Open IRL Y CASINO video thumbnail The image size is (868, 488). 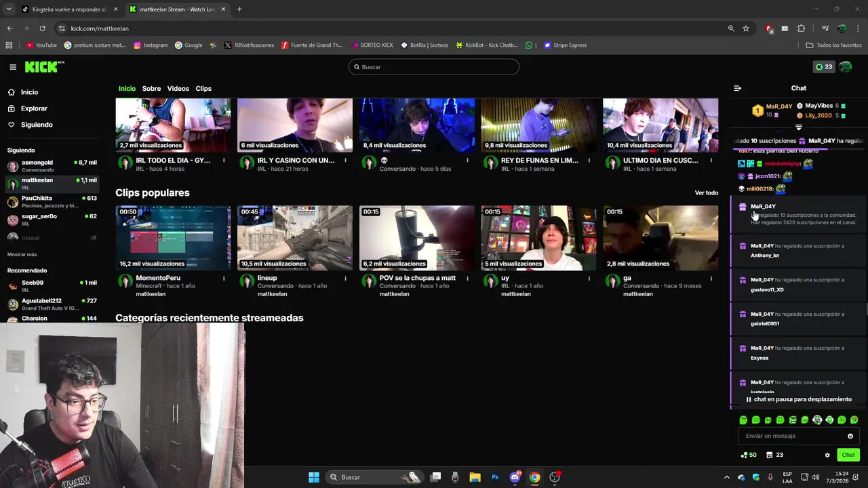click(x=295, y=125)
